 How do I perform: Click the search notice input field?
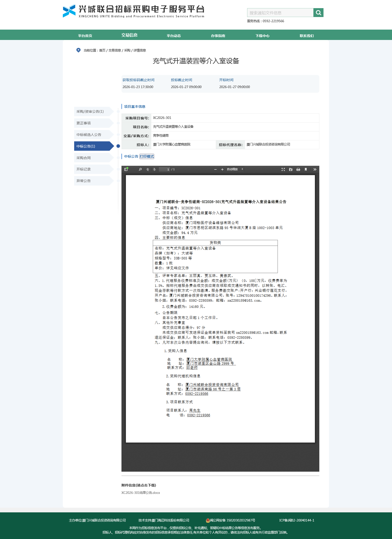280,13
